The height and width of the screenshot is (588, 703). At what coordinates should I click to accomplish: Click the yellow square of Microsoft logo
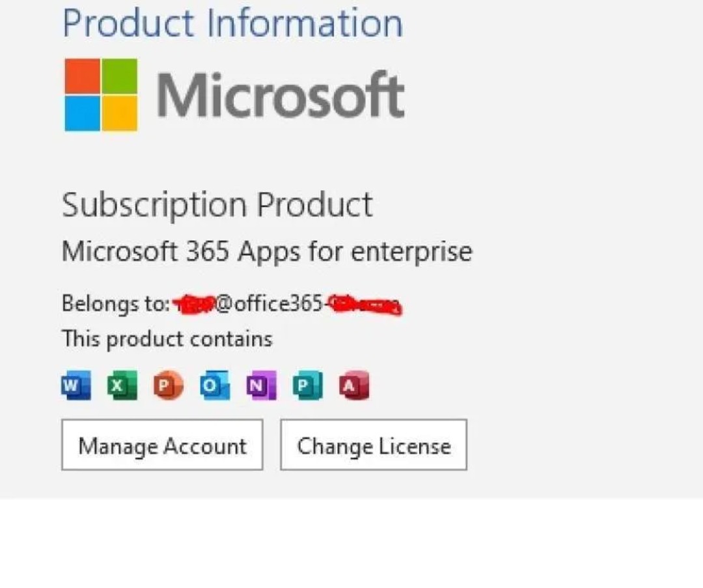[x=120, y=113]
